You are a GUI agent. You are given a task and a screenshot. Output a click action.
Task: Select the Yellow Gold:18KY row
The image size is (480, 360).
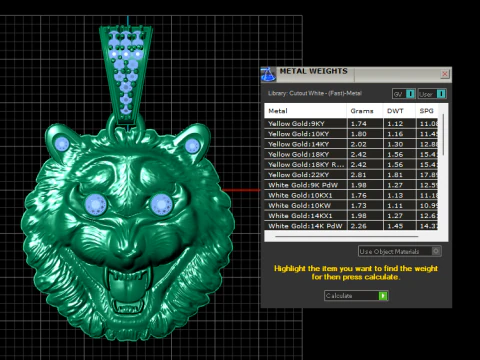(x=351, y=154)
